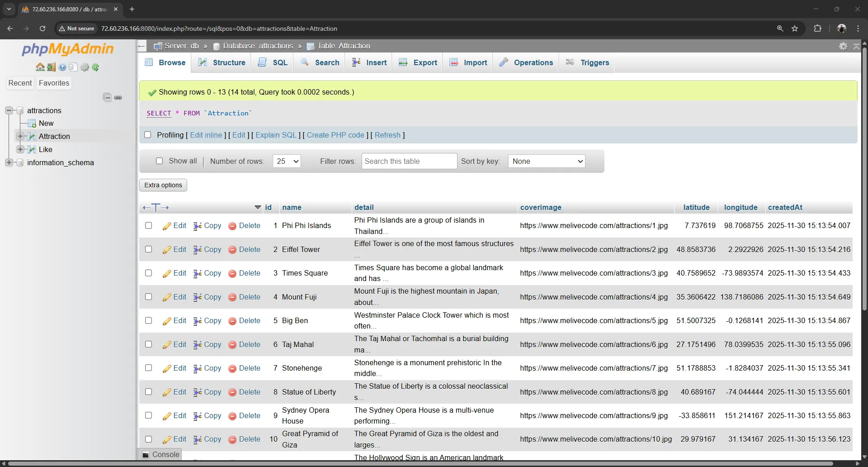
Task: Enable the Profiling checkbox
Action: click(148, 135)
